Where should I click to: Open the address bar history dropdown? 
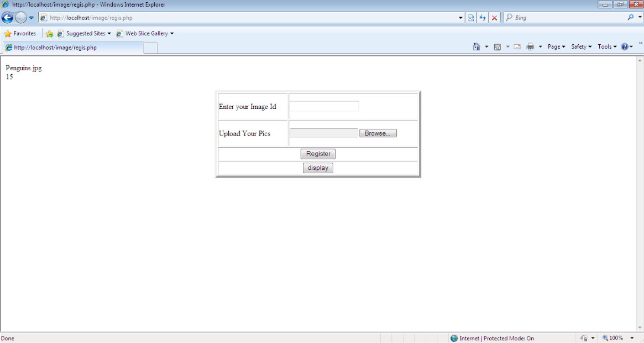461,17
